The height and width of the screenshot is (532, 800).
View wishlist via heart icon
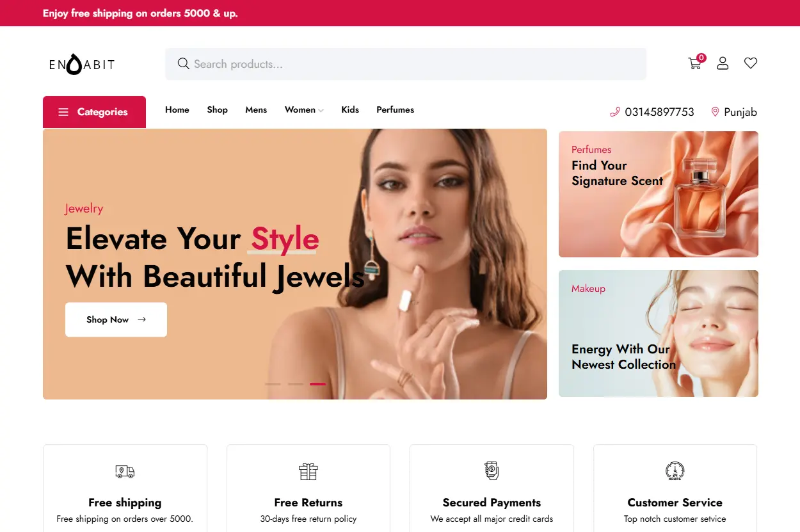click(751, 63)
